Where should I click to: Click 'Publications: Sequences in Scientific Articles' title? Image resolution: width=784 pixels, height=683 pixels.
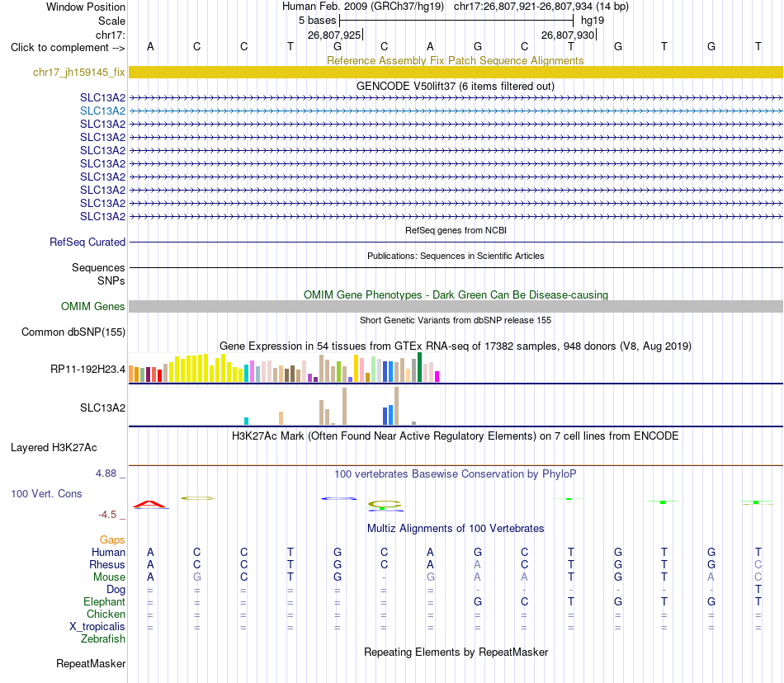pyautogui.click(x=456, y=256)
